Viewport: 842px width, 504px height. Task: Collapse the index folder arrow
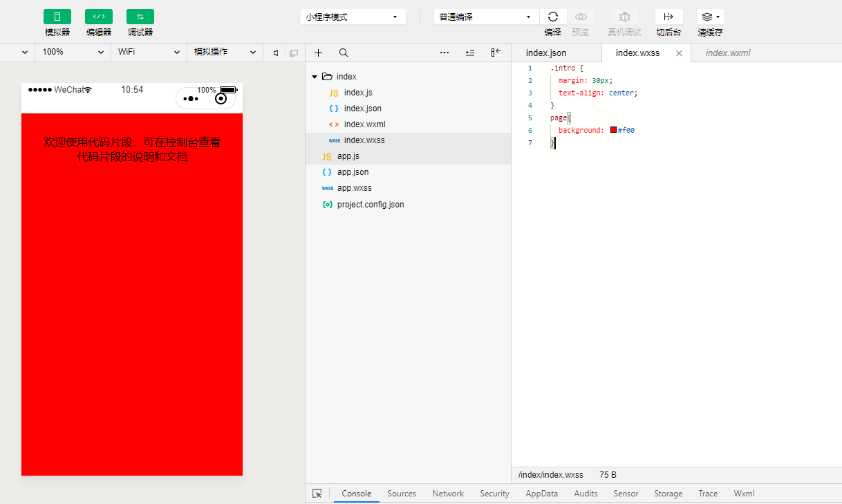point(315,77)
